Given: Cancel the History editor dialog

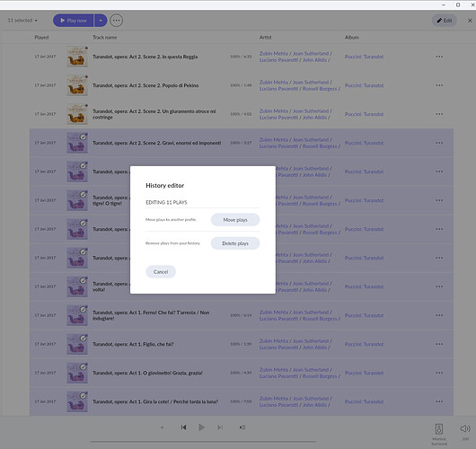Looking at the screenshot, I should (161, 272).
